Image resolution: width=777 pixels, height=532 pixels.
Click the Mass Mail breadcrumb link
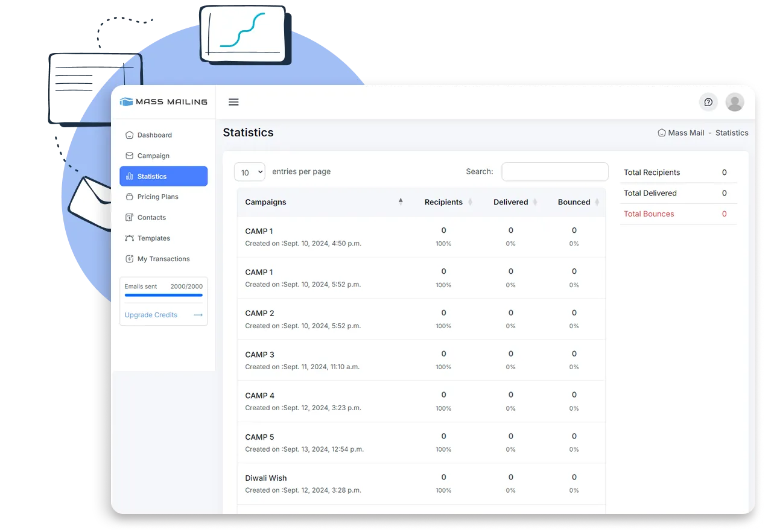(686, 133)
